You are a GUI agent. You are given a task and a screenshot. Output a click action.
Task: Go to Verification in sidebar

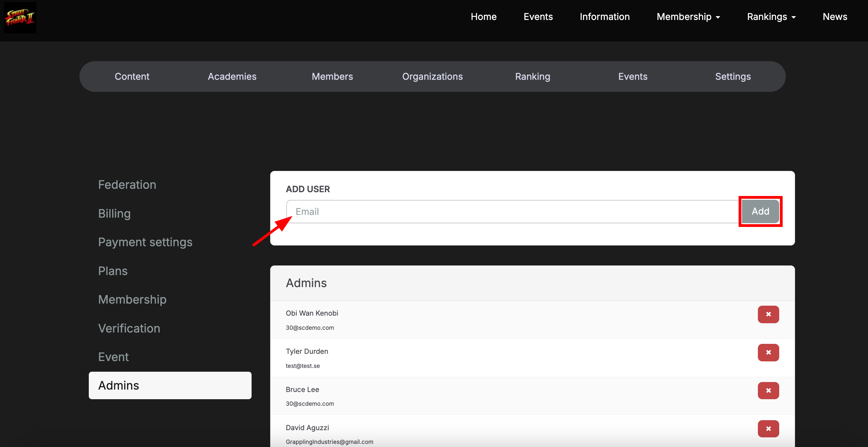click(x=129, y=328)
